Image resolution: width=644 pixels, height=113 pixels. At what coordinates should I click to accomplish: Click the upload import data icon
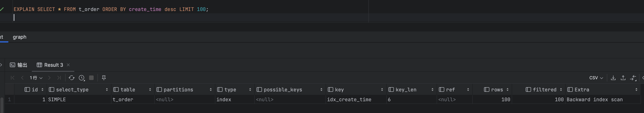coord(623,78)
